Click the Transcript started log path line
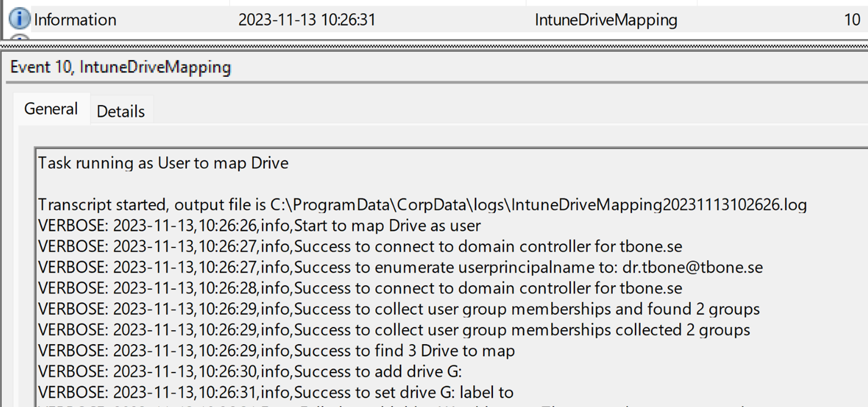 coord(422,205)
